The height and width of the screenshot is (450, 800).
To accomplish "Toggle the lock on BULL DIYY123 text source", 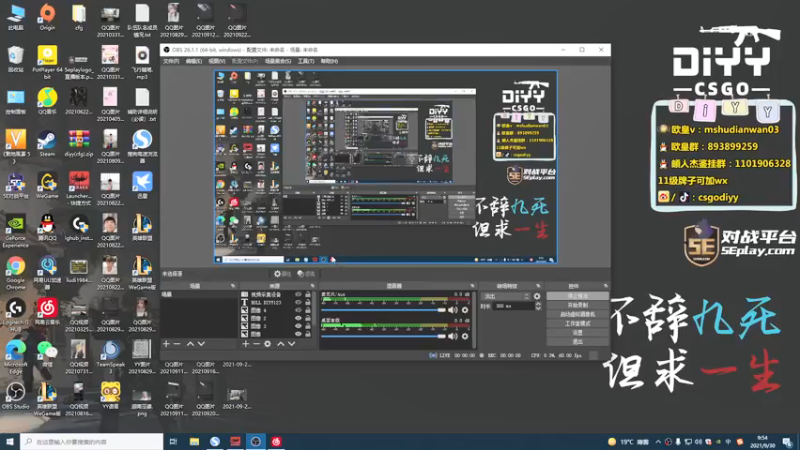I will coord(308,302).
